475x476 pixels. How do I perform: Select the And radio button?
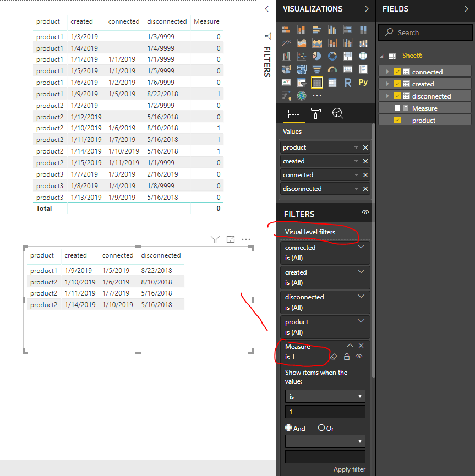point(288,428)
